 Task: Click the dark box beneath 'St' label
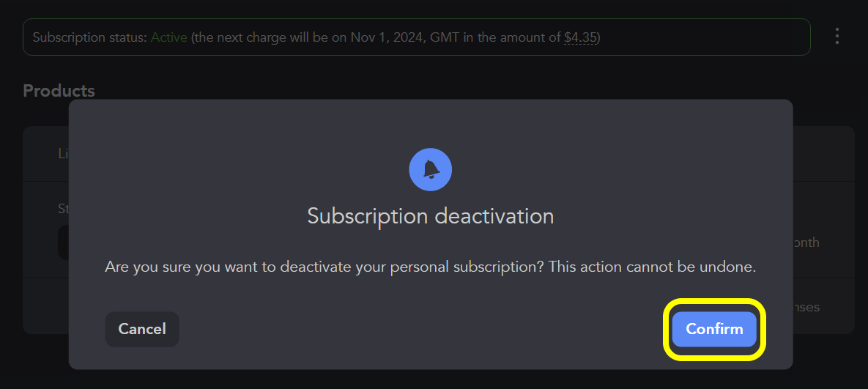pos(63,242)
